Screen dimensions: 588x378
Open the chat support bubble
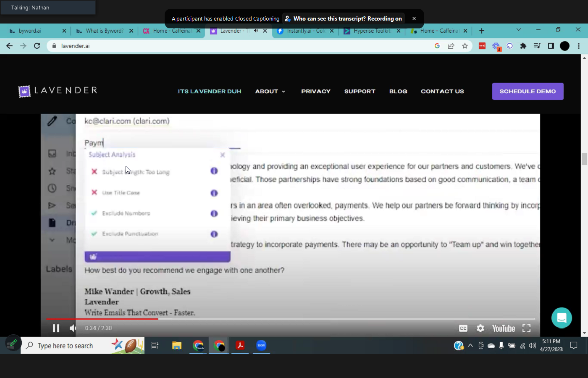point(562,318)
